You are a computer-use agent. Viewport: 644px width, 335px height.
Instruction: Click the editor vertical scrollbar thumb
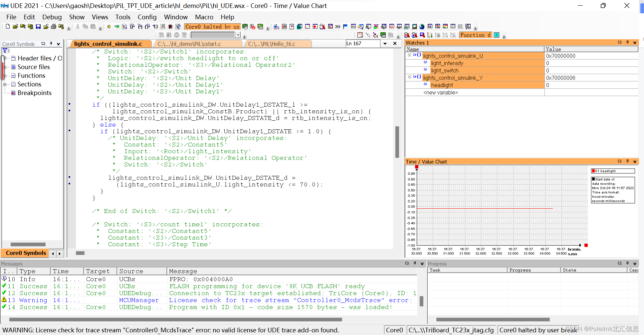tap(397, 142)
